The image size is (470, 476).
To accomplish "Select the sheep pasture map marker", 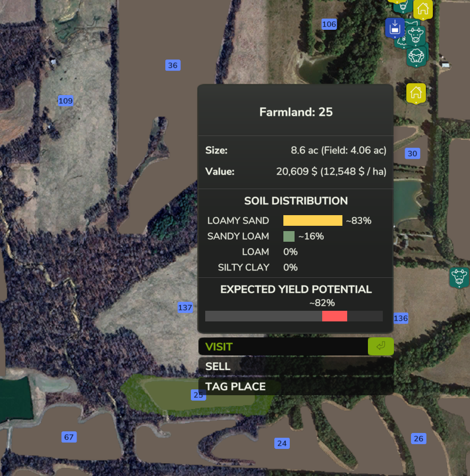I will click(x=417, y=55).
